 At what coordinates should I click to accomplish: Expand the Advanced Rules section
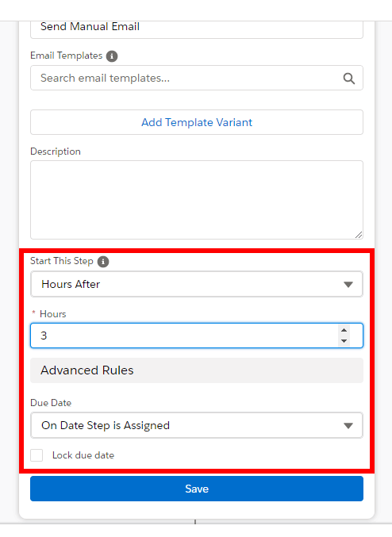click(x=197, y=370)
